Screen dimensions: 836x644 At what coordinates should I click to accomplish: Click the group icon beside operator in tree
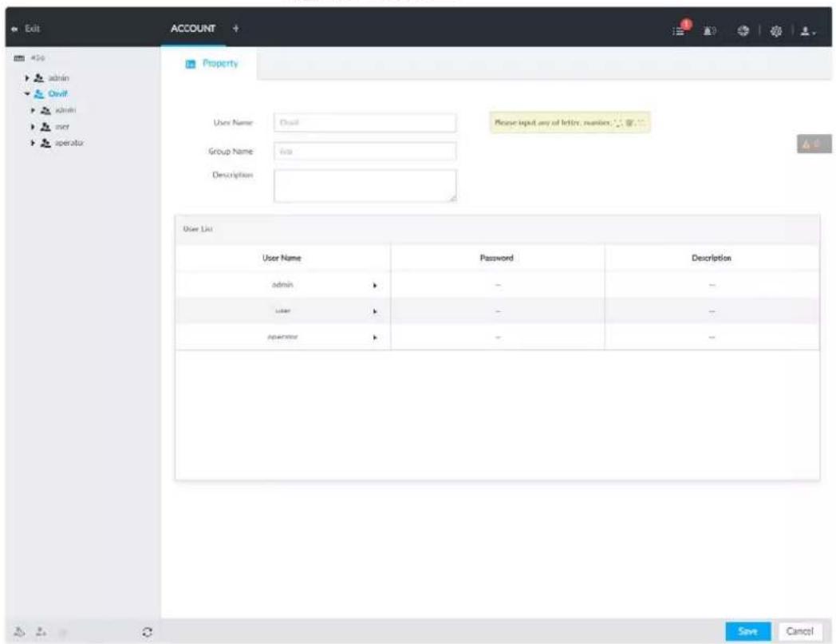click(45, 143)
